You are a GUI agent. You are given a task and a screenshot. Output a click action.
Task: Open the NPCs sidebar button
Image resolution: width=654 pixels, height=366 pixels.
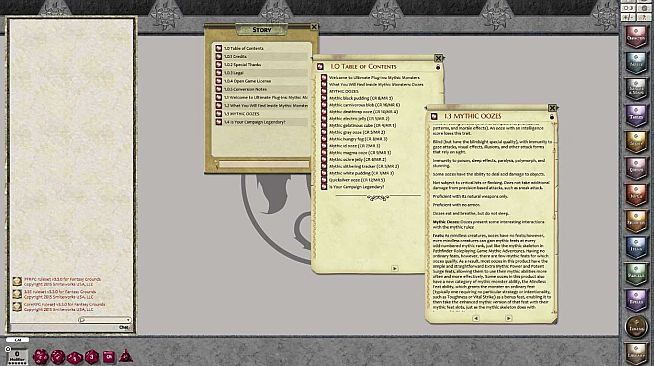pyautogui.click(x=636, y=195)
